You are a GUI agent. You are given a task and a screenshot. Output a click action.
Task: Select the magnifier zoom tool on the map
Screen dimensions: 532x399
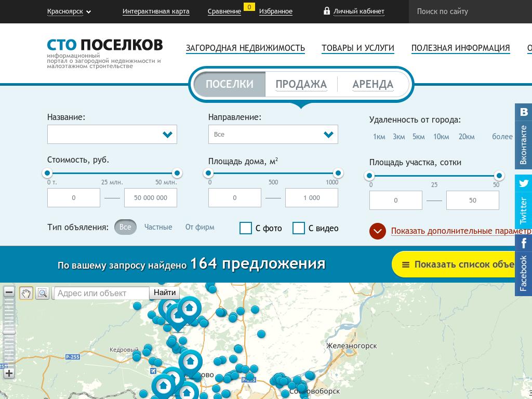[43, 293]
